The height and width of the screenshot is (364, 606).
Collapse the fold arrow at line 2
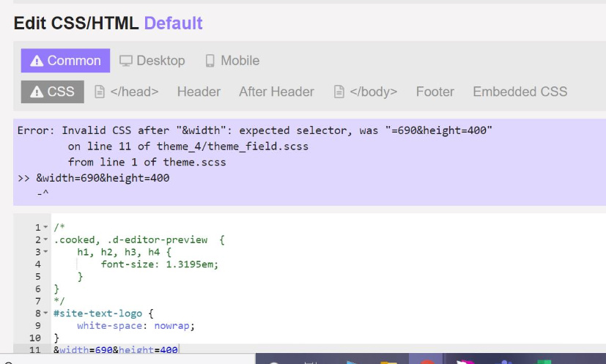pos(45,239)
